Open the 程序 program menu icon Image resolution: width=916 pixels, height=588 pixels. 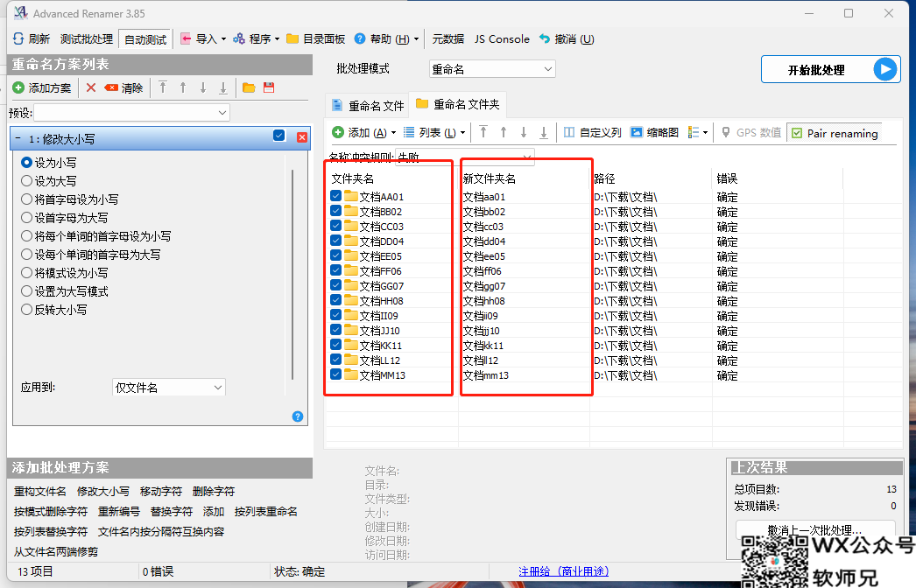[x=239, y=39]
